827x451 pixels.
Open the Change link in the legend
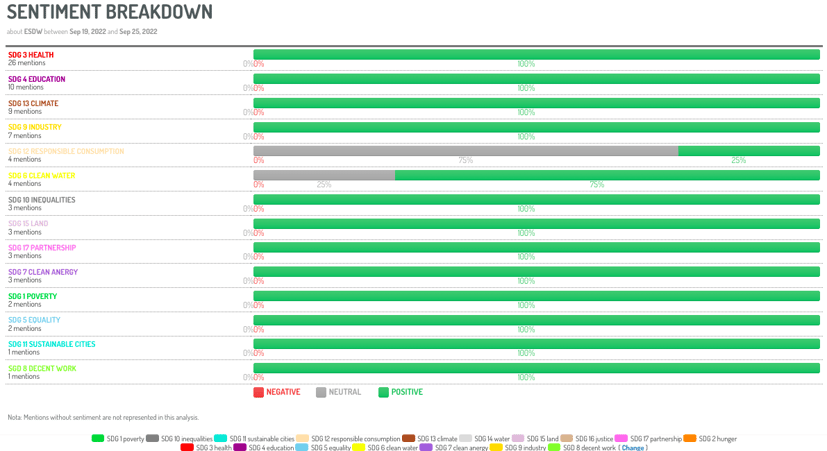[633, 448]
